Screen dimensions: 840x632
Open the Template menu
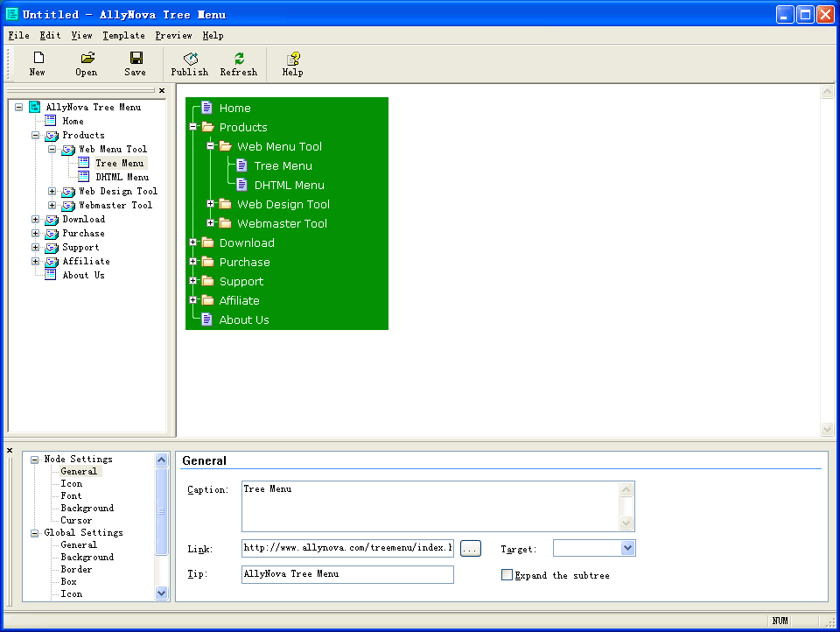point(123,36)
